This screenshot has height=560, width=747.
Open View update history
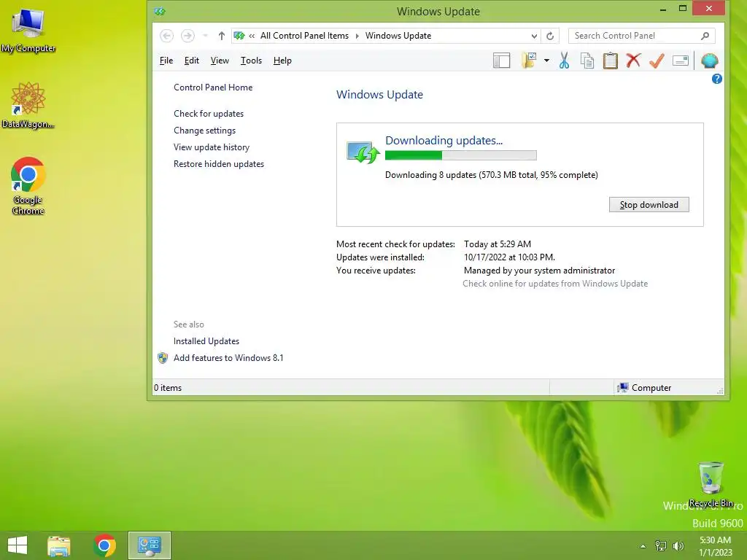tap(212, 147)
